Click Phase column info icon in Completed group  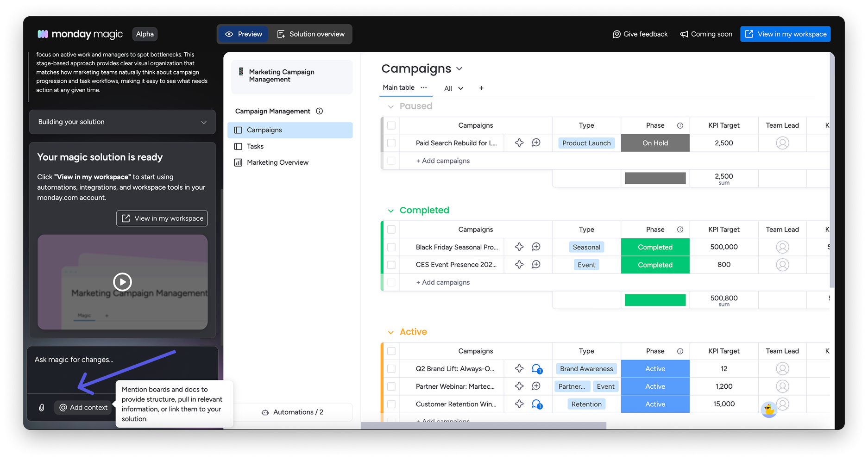click(x=680, y=230)
